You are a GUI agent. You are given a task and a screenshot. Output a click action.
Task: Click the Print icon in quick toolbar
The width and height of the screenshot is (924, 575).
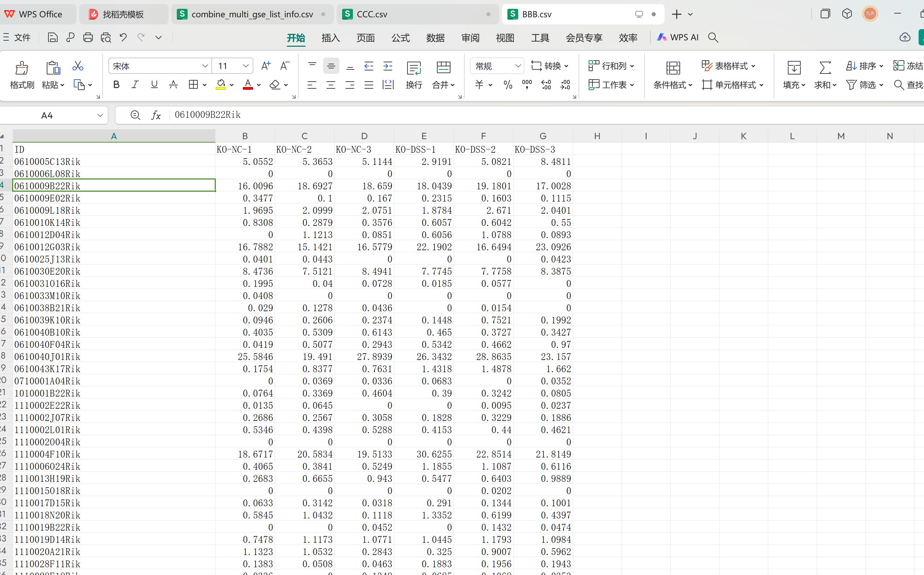[x=88, y=37]
